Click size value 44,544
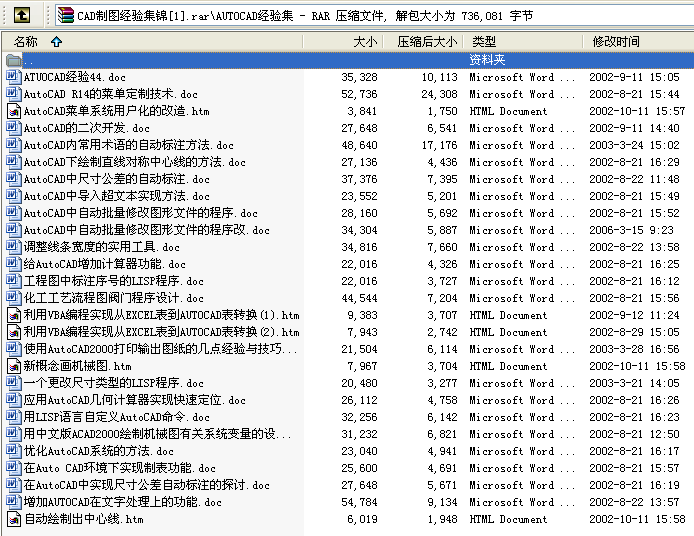 pyautogui.click(x=359, y=298)
